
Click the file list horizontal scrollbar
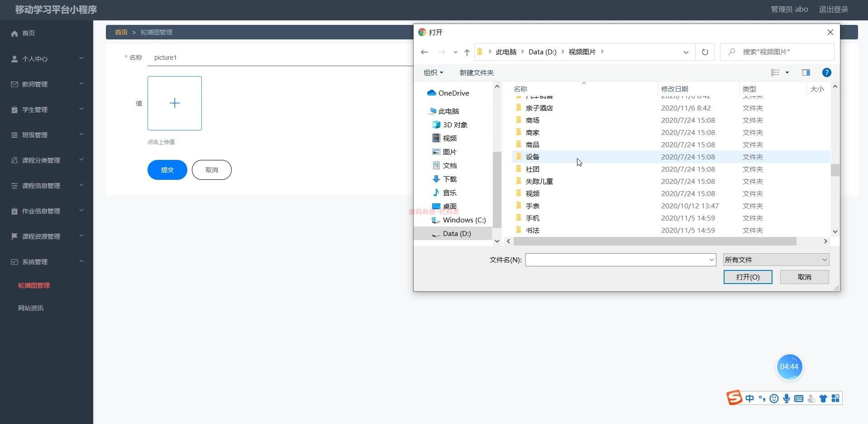655,241
